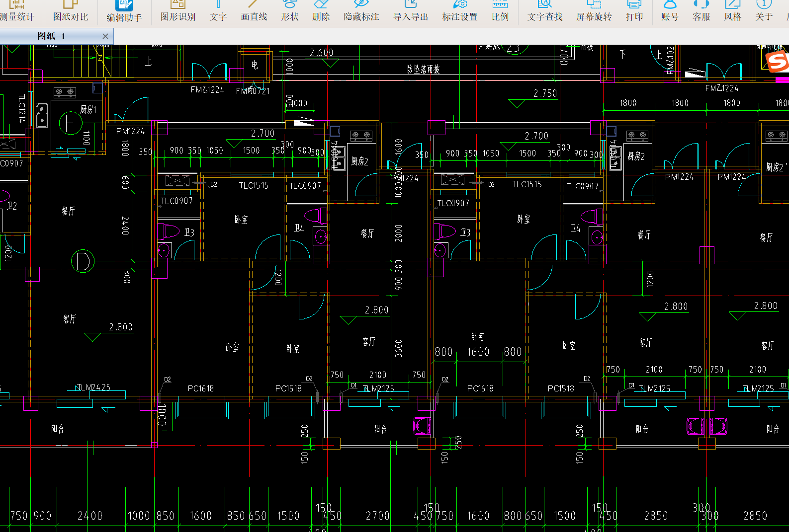Open the 账号 account menu
The height and width of the screenshot is (532, 789).
coord(670,11)
